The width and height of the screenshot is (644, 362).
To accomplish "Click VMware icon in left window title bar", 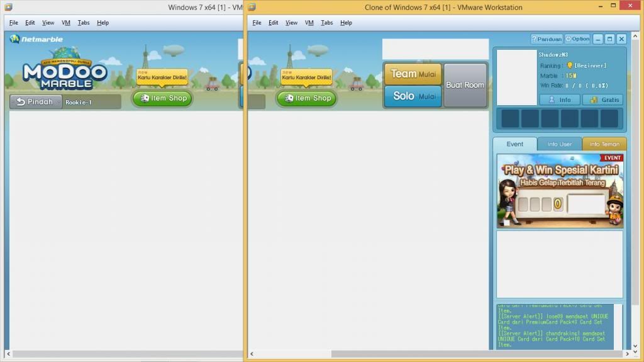I will [9, 7].
